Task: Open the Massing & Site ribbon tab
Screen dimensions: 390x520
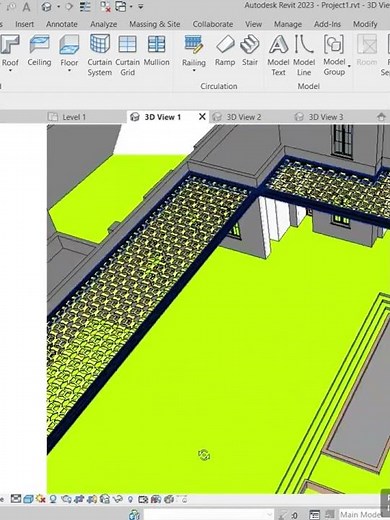Action: (155, 24)
